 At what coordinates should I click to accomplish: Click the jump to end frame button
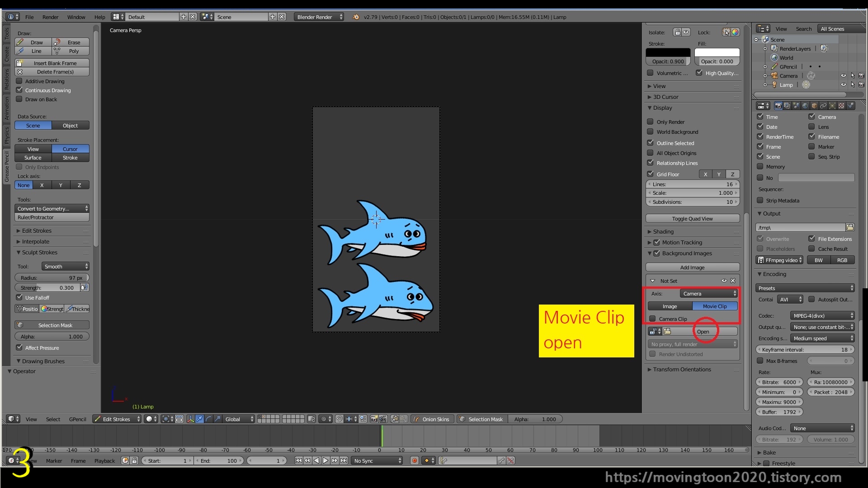tap(344, 460)
